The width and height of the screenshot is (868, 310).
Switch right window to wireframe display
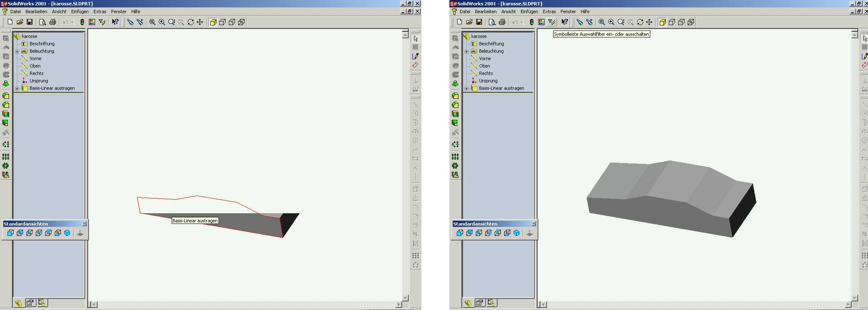coord(691,22)
